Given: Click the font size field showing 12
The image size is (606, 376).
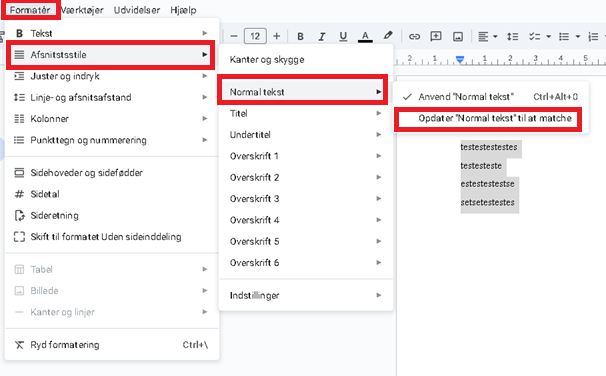Looking at the screenshot, I should 255,36.
